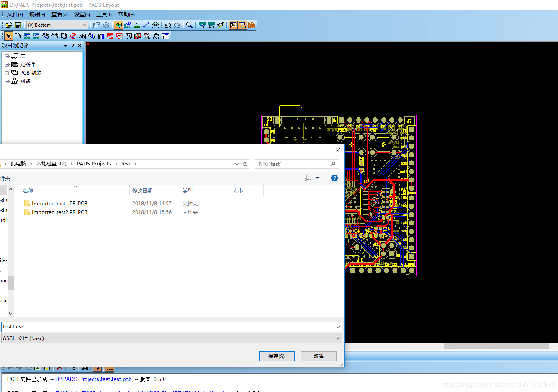The height and width of the screenshot is (392, 558).
Task: Open the 文件(F) menu
Action: [x=15, y=15]
